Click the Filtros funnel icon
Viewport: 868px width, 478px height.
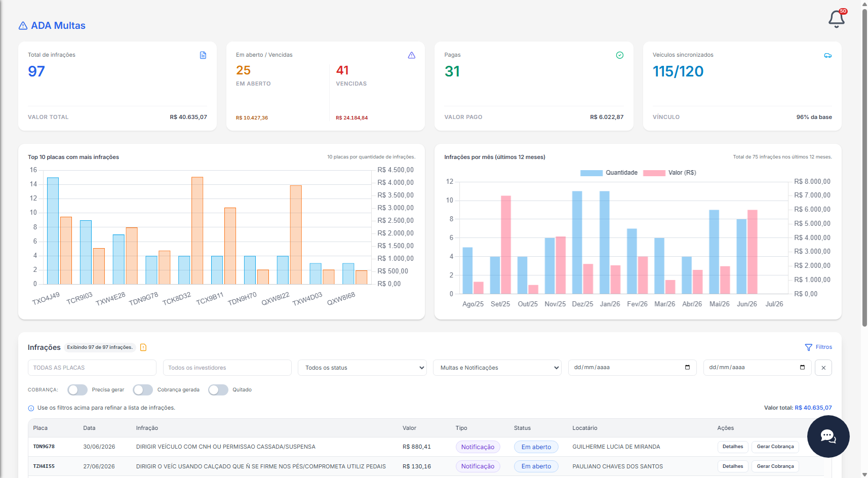click(809, 347)
